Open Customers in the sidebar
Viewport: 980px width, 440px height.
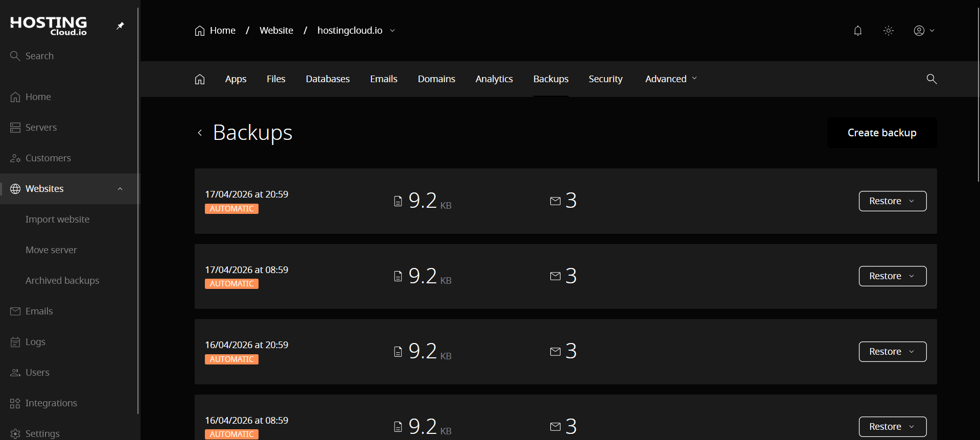coord(48,158)
